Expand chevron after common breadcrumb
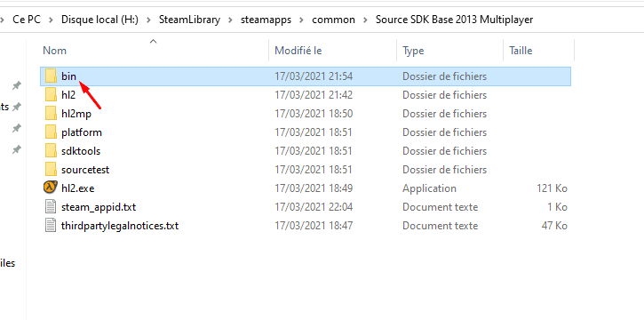Viewport: 644px width, 320px height. click(366, 20)
